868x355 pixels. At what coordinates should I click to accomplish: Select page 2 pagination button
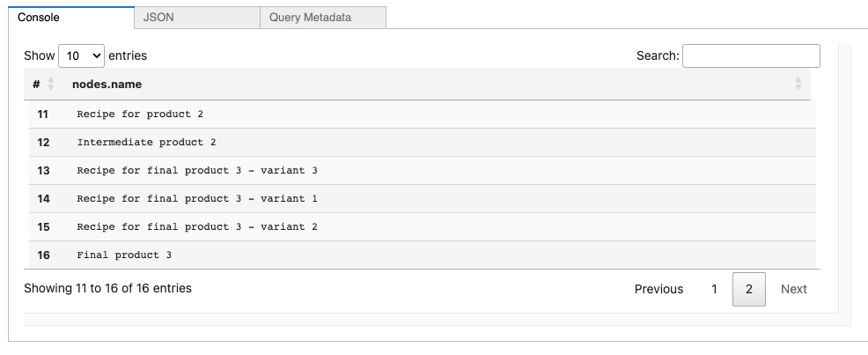(749, 289)
